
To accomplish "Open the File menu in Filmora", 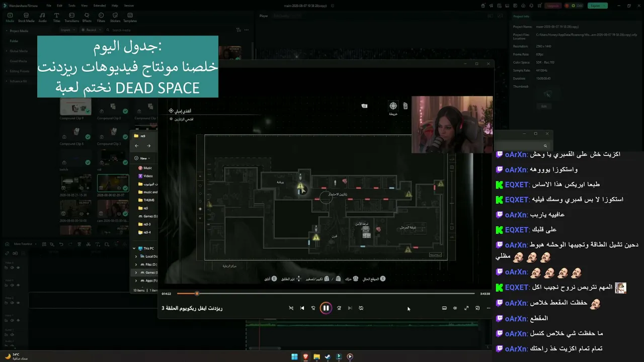I will [49, 6].
